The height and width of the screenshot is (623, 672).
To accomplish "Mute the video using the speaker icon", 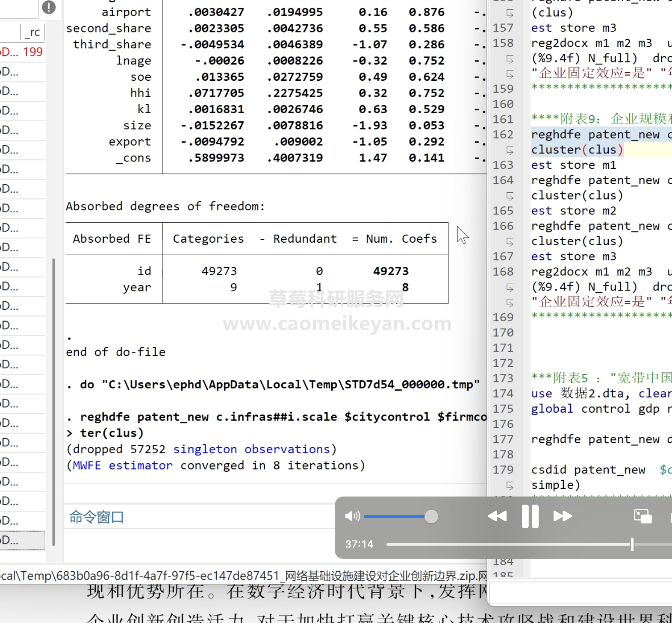I will pos(352,516).
